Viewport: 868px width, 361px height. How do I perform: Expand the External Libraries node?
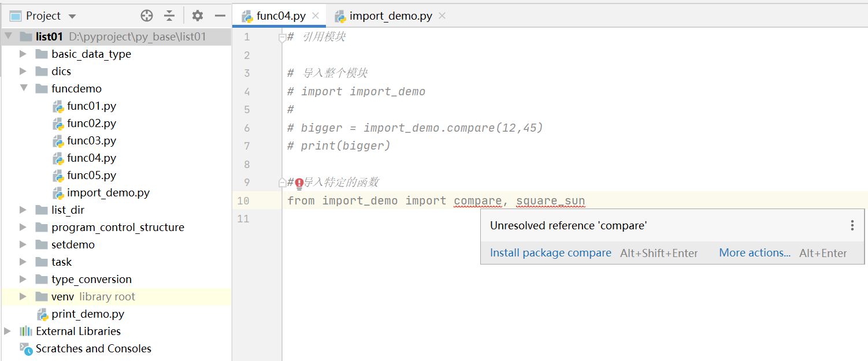pyautogui.click(x=8, y=331)
